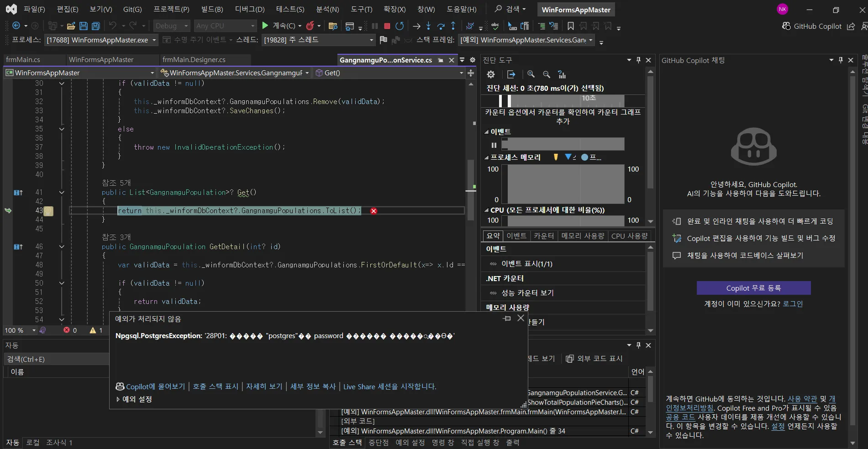Screen dimensions: 868x449
Task: Collapse the GetDetail method fold at line 46
Action: coord(62,247)
